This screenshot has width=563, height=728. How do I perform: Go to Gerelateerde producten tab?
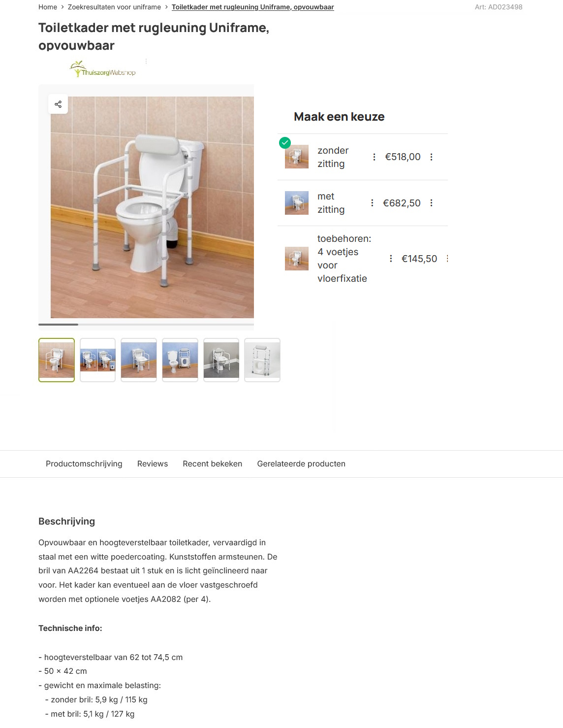click(301, 464)
